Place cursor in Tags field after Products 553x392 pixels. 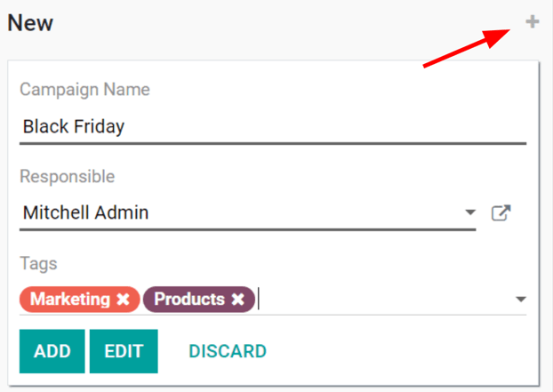(x=382, y=300)
